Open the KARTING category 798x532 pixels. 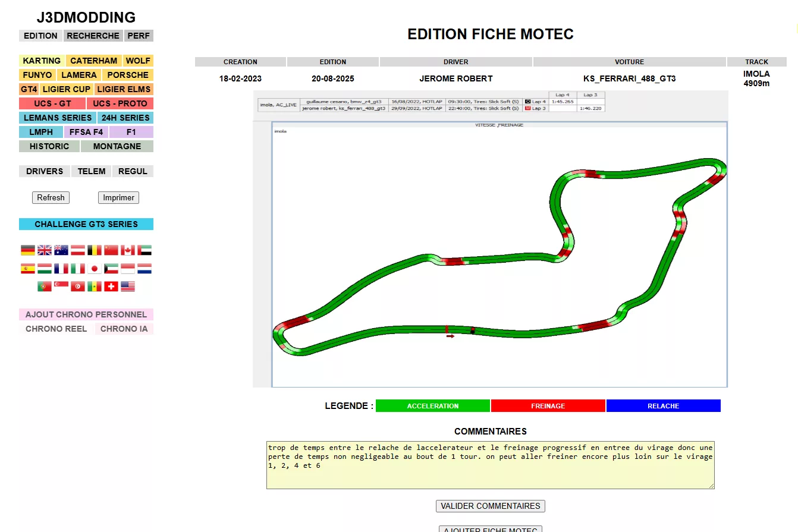pos(42,61)
